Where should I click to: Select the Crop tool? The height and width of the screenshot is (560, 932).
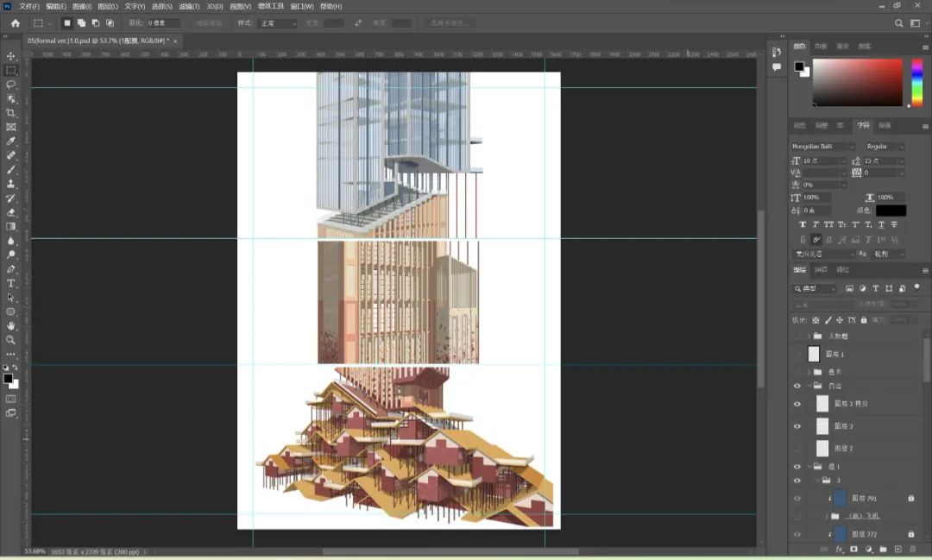[10, 113]
